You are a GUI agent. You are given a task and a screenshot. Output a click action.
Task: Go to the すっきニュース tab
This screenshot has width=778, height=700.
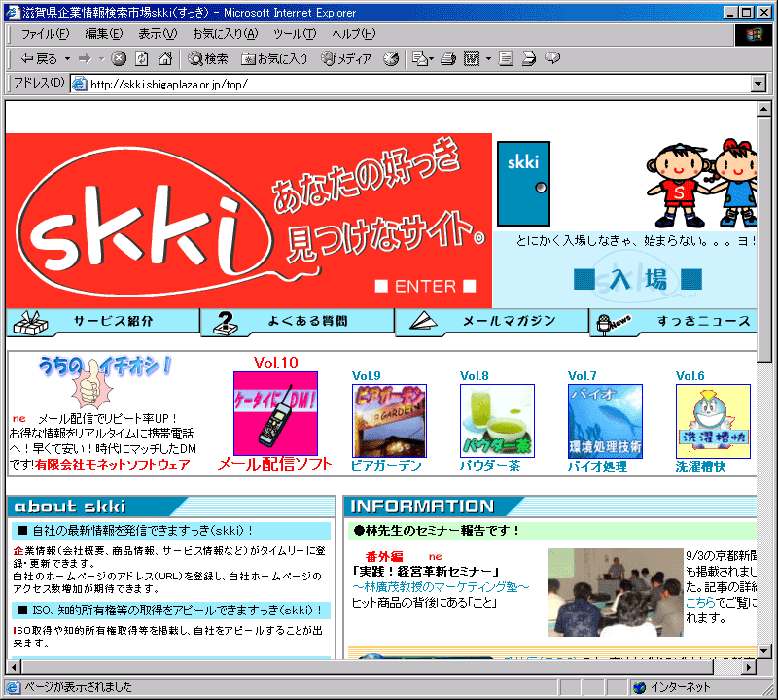tap(674, 322)
